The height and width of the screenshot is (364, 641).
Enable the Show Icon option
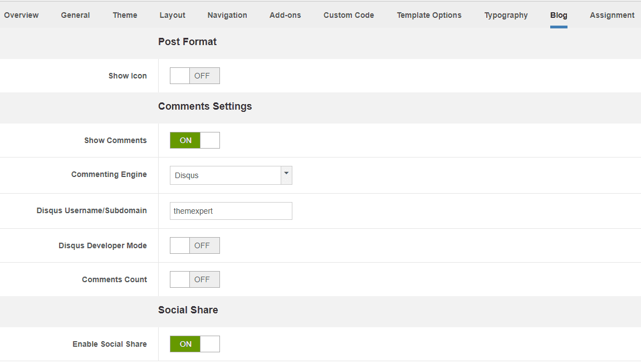point(194,76)
